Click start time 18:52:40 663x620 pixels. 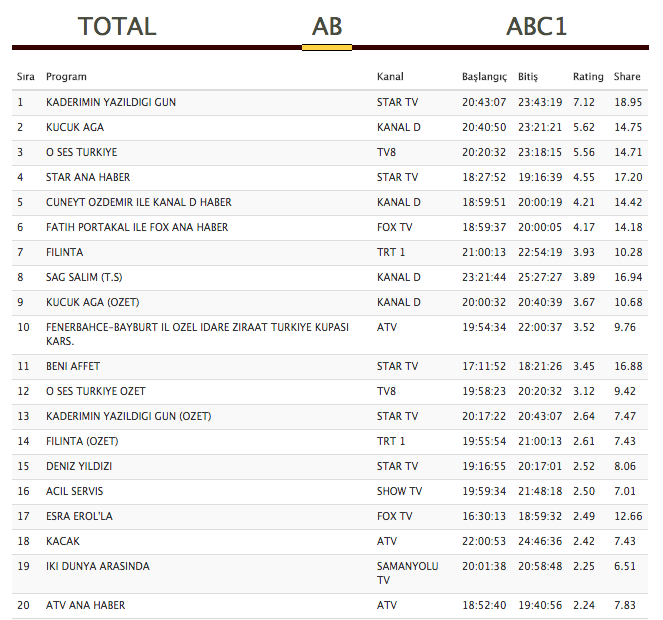(484, 605)
